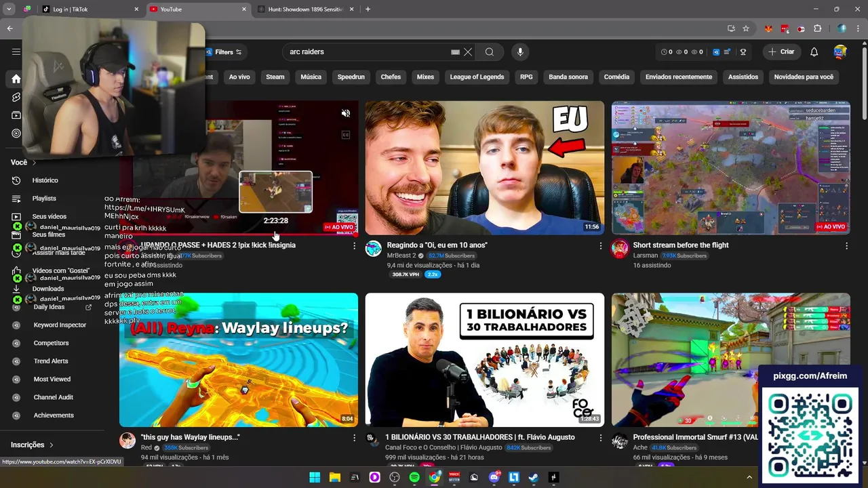
Task: Open video title Short stream before the flight
Action: click(x=680, y=245)
